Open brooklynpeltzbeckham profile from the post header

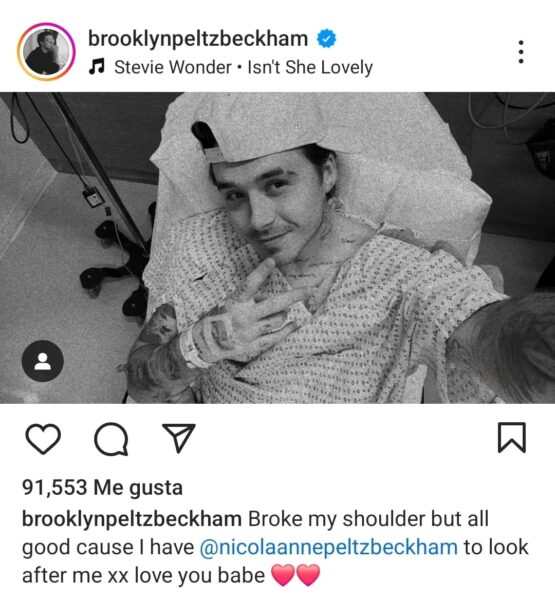198,39
